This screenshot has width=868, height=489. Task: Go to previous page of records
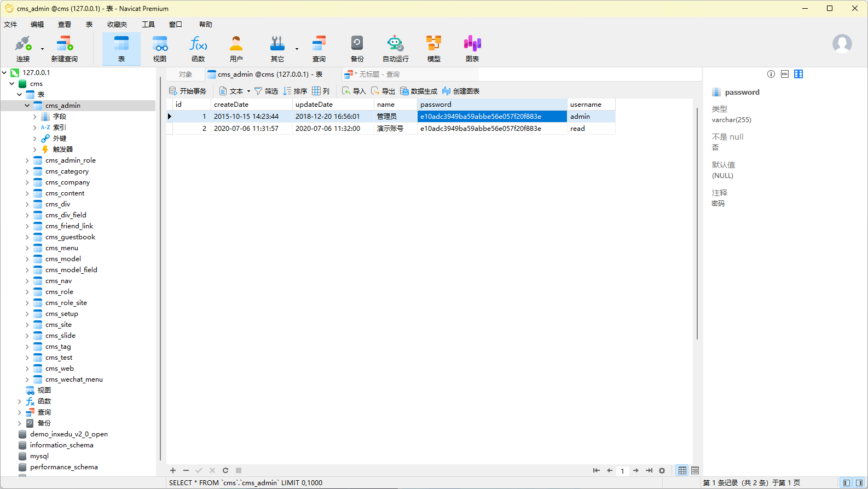pos(610,470)
